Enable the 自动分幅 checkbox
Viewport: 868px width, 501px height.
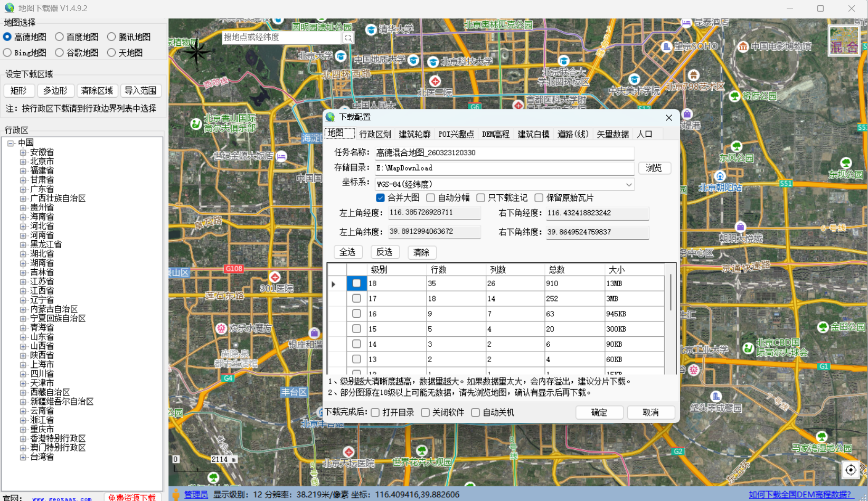[430, 197]
